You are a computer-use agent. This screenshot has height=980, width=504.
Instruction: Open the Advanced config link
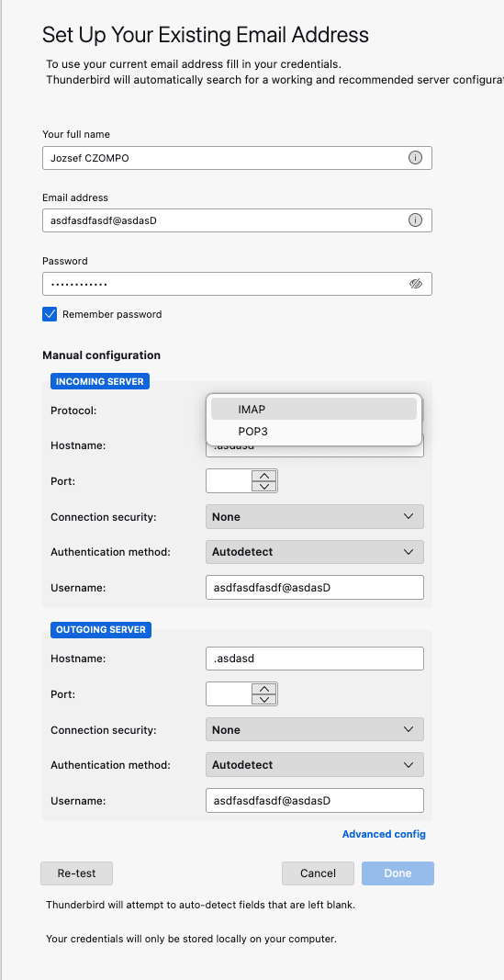(384, 834)
